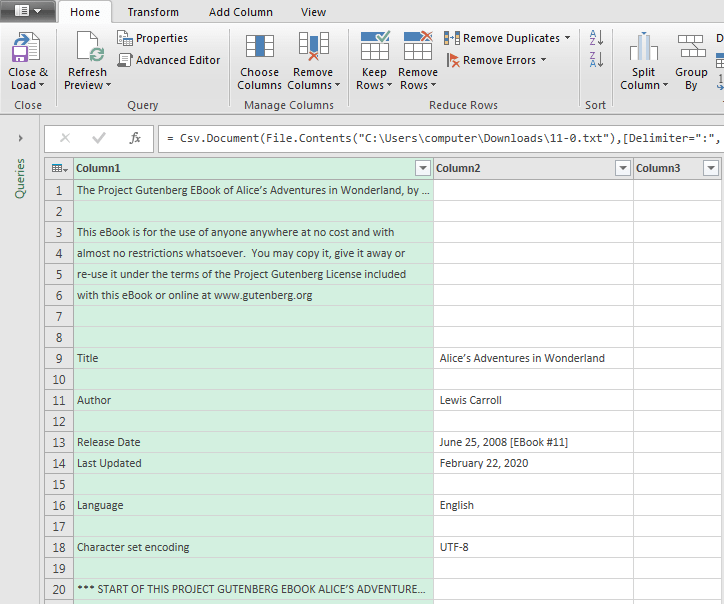Click the Split Column icon

pos(644,48)
